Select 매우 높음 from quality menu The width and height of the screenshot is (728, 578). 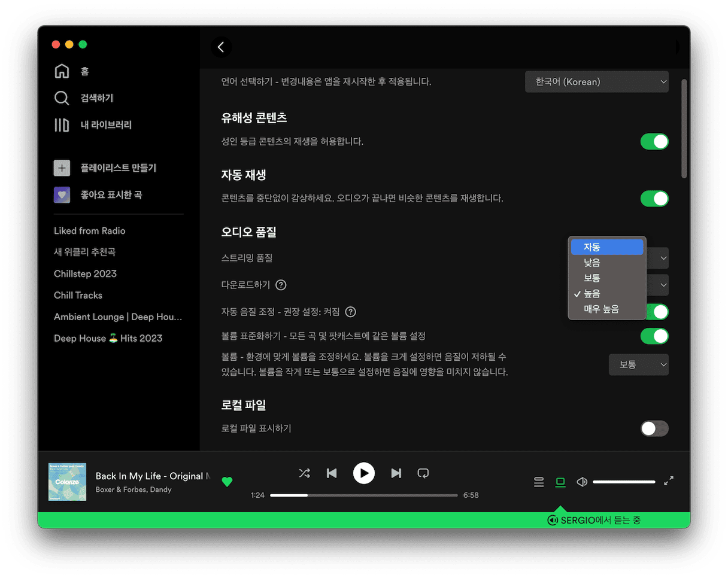click(601, 309)
